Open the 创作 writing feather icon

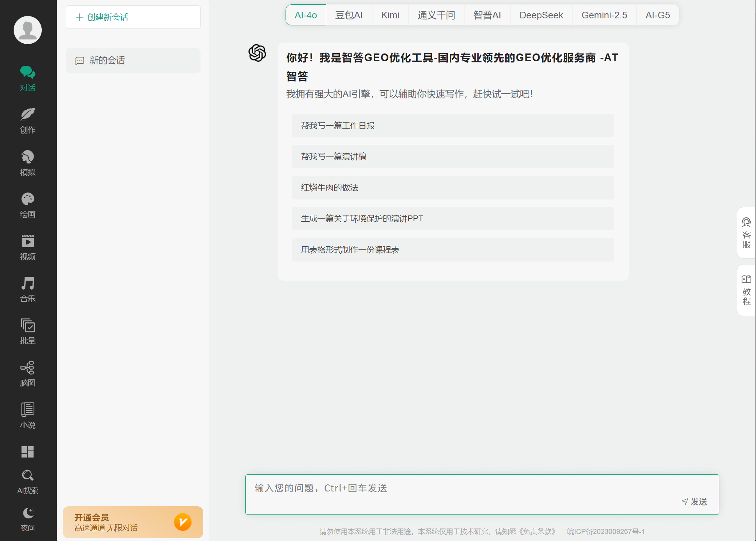tap(28, 115)
